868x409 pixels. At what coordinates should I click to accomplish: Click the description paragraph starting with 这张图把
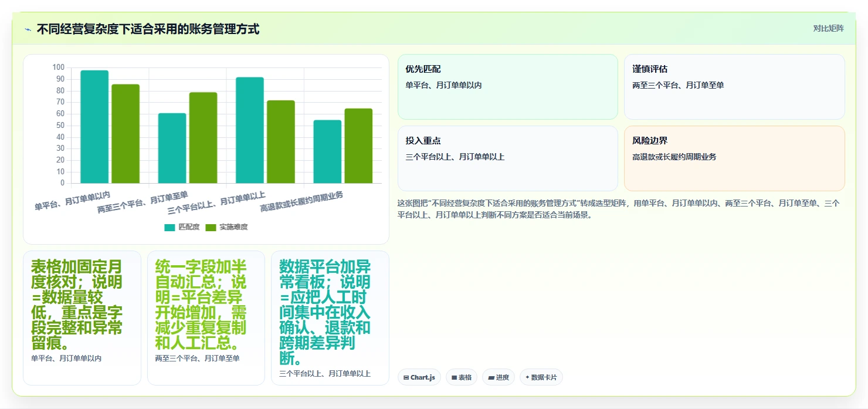point(619,209)
